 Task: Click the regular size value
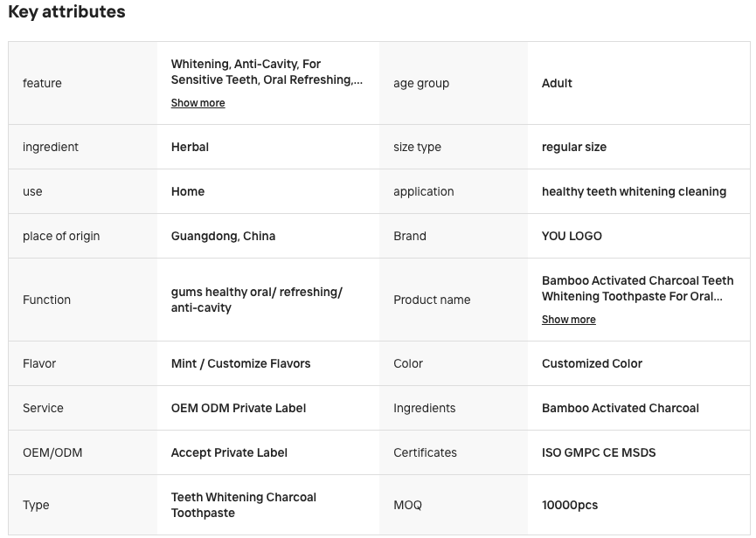click(x=573, y=147)
